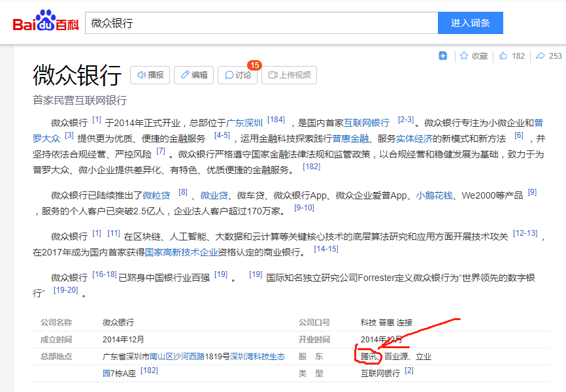Click the 公司名称 label
Viewport: 566px width, 392px height.
pyautogui.click(x=56, y=323)
